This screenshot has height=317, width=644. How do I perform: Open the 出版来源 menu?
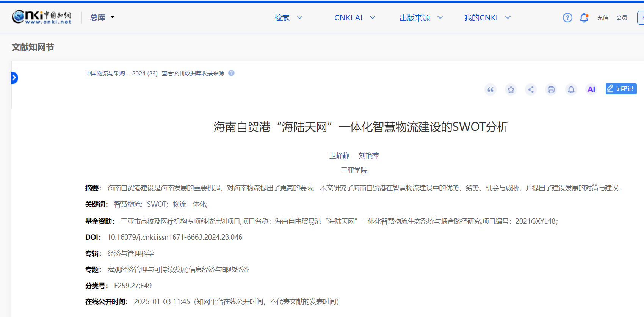pos(421,18)
